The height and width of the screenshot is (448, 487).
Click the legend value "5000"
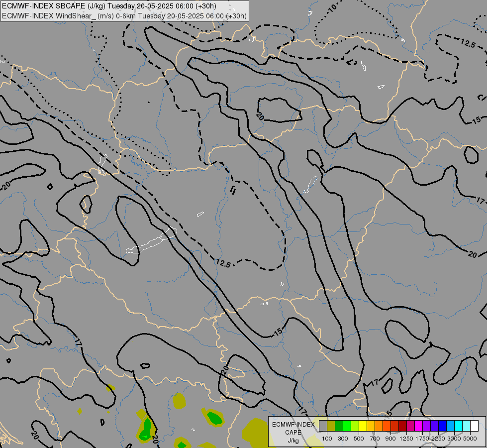point(470,439)
